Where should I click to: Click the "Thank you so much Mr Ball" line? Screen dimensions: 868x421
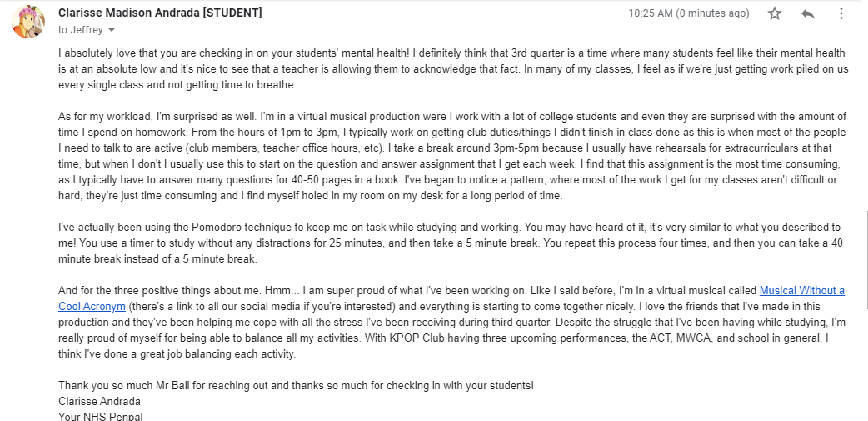(x=296, y=386)
